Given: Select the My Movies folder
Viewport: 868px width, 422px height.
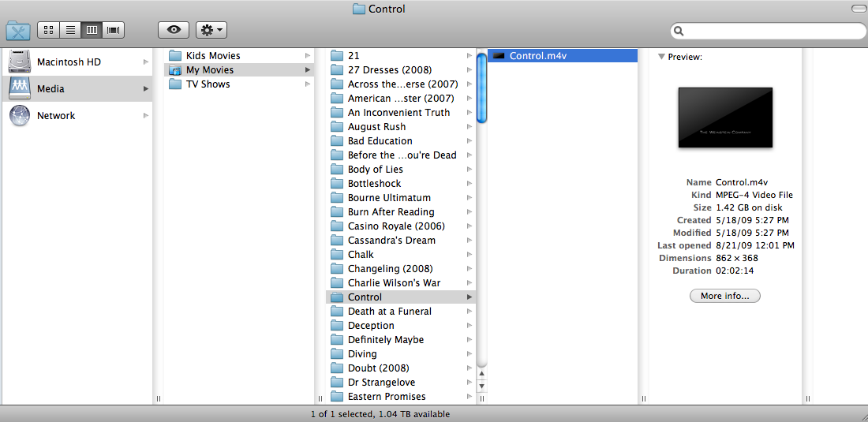Looking at the screenshot, I should point(239,69).
